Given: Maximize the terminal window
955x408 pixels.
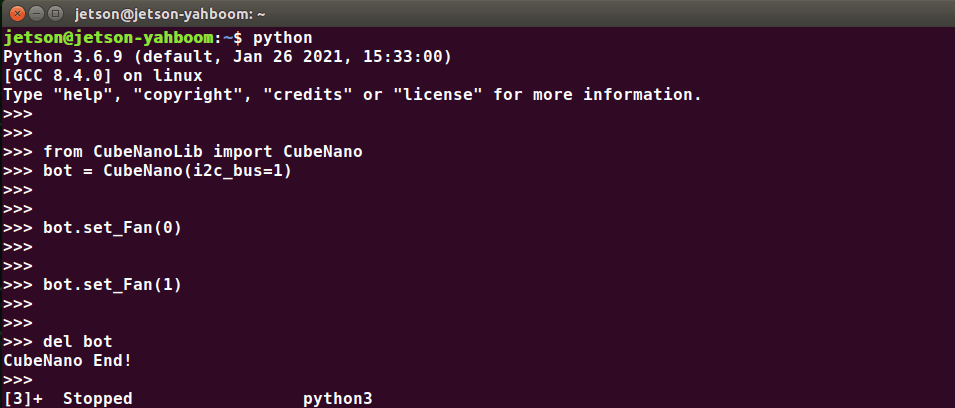Looking at the screenshot, I should (x=56, y=13).
